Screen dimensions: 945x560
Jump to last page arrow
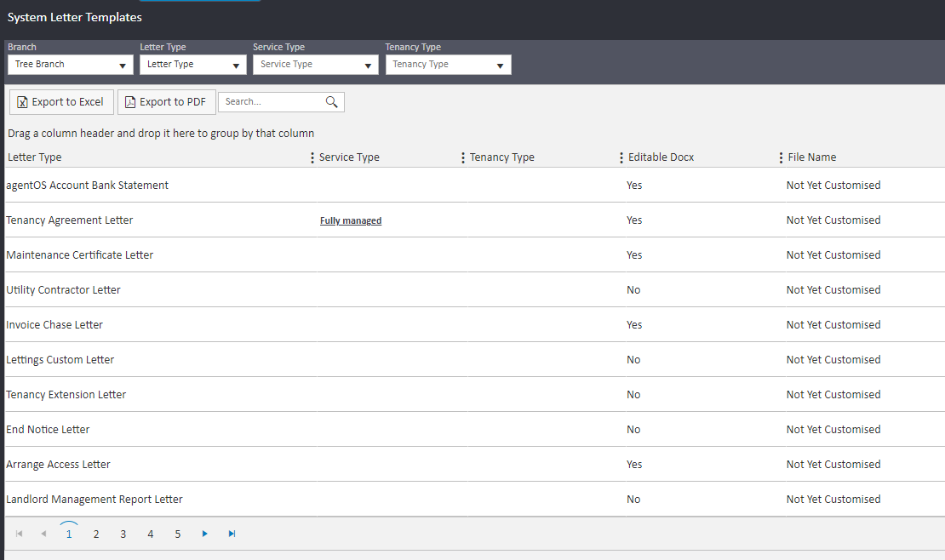pyautogui.click(x=232, y=534)
